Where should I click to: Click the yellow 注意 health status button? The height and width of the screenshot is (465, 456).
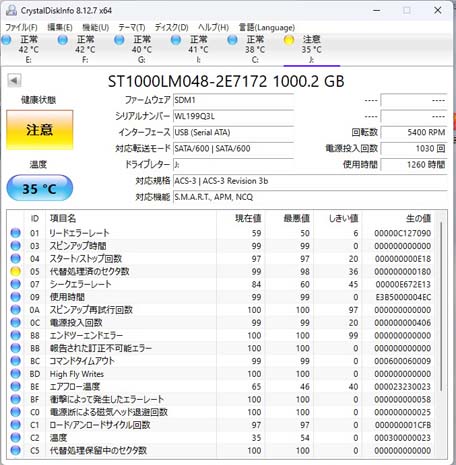40,130
